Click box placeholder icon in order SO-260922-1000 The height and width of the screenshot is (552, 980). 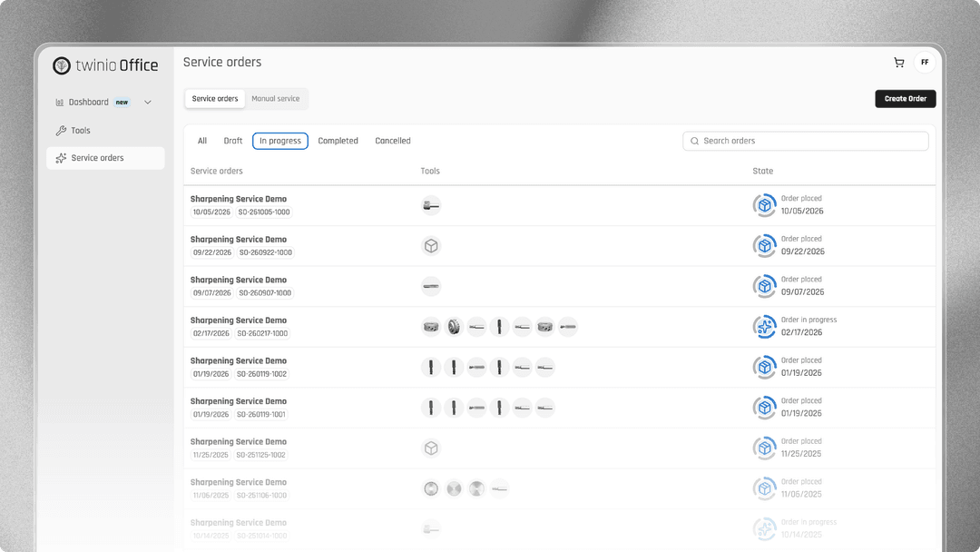[431, 246]
